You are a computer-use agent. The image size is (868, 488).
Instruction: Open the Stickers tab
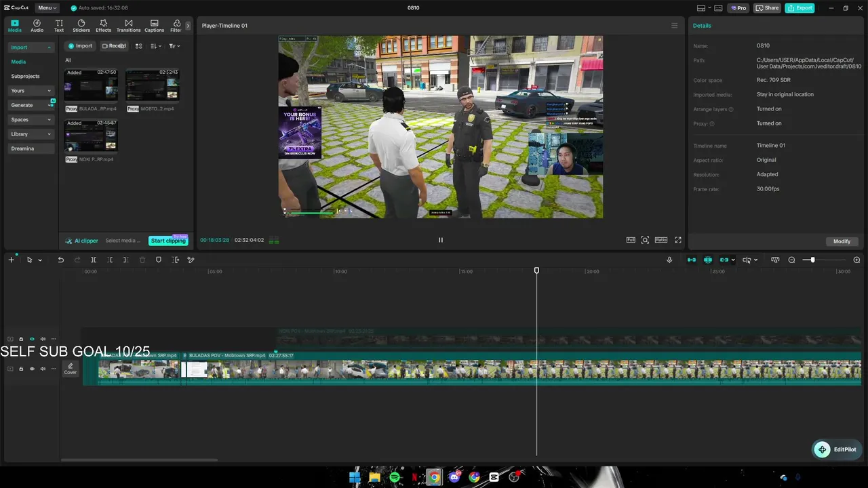(x=81, y=26)
